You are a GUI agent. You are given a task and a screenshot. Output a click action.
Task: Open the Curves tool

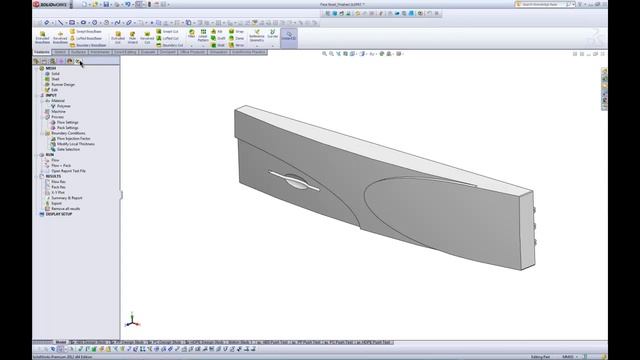click(x=273, y=34)
